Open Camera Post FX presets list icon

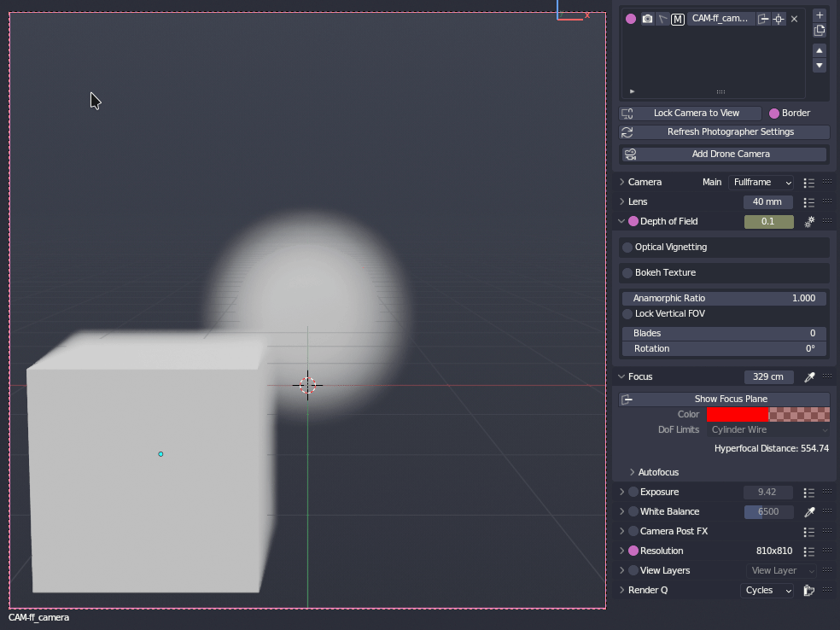tap(809, 532)
